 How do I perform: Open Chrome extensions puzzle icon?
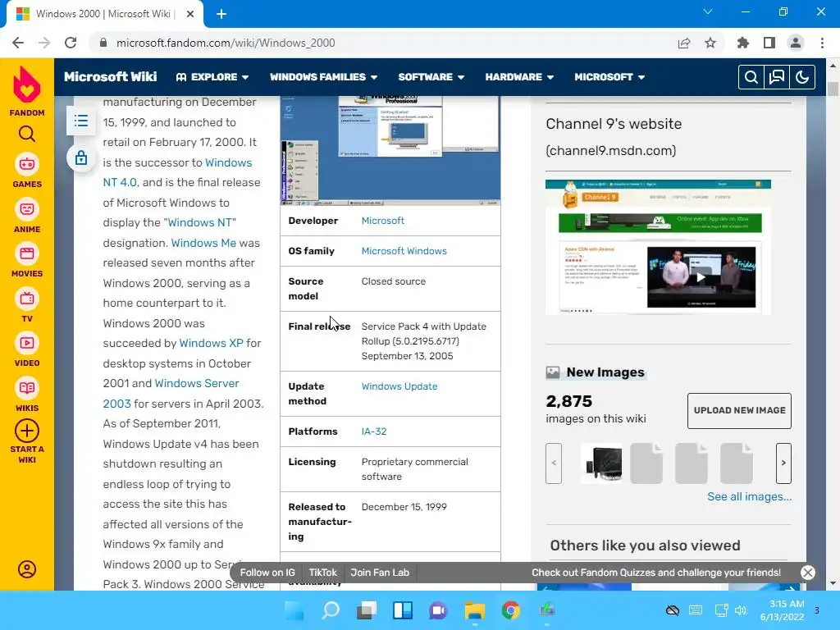743,43
